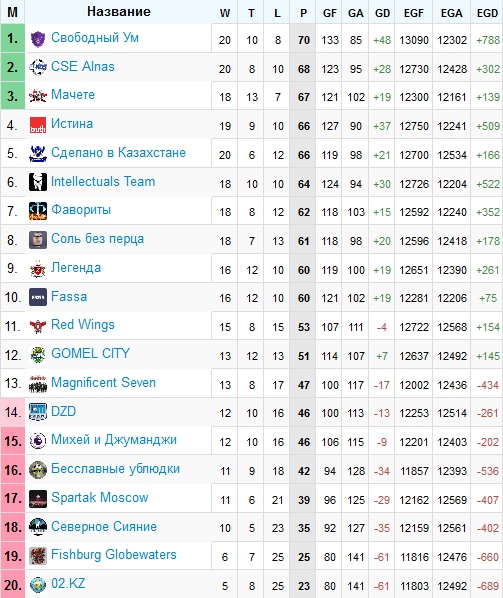Click the P points column header
This screenshot has height=598, width=503.
tap(303, 13)
